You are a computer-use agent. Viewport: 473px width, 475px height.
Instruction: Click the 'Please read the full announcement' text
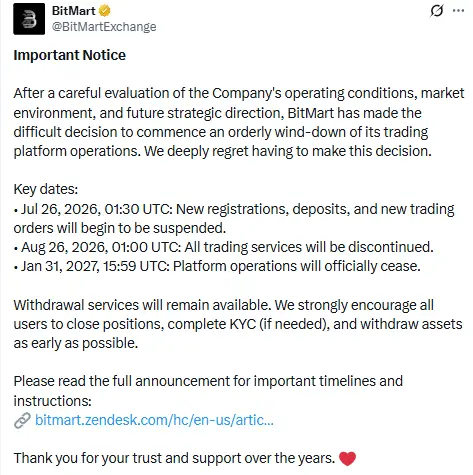click(208, 381)
